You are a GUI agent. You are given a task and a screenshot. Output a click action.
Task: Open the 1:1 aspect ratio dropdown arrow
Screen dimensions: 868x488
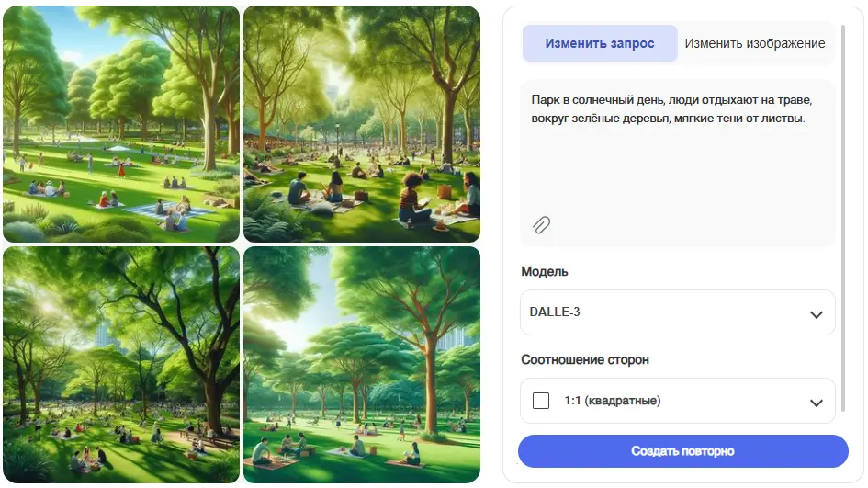816,403
